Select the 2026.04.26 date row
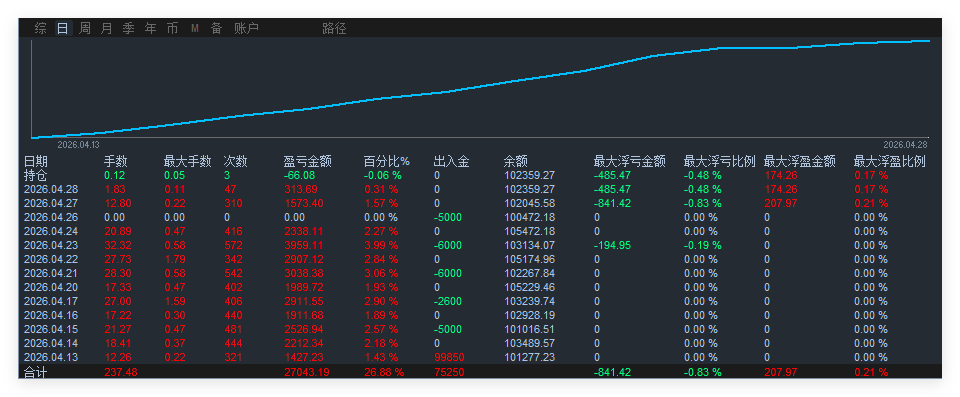The height and width of the screenshot is (397, 960). tap(51, 217)
